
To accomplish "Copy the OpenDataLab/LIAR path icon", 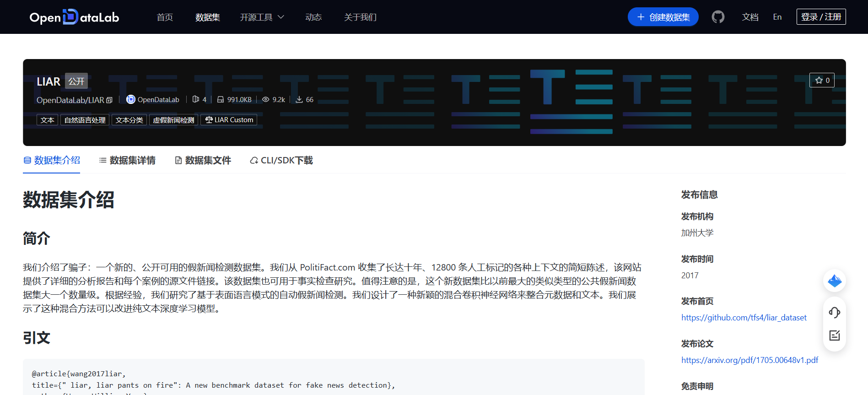I will pos(109,100).
